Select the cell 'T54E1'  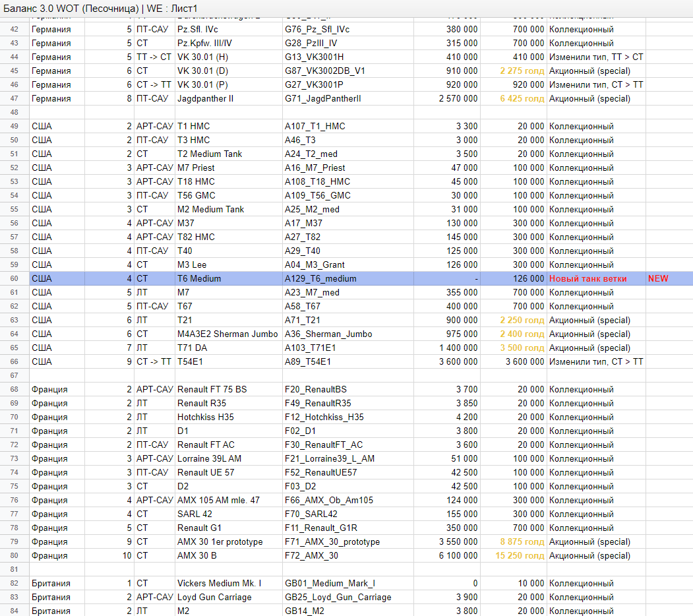click(229, 361)
